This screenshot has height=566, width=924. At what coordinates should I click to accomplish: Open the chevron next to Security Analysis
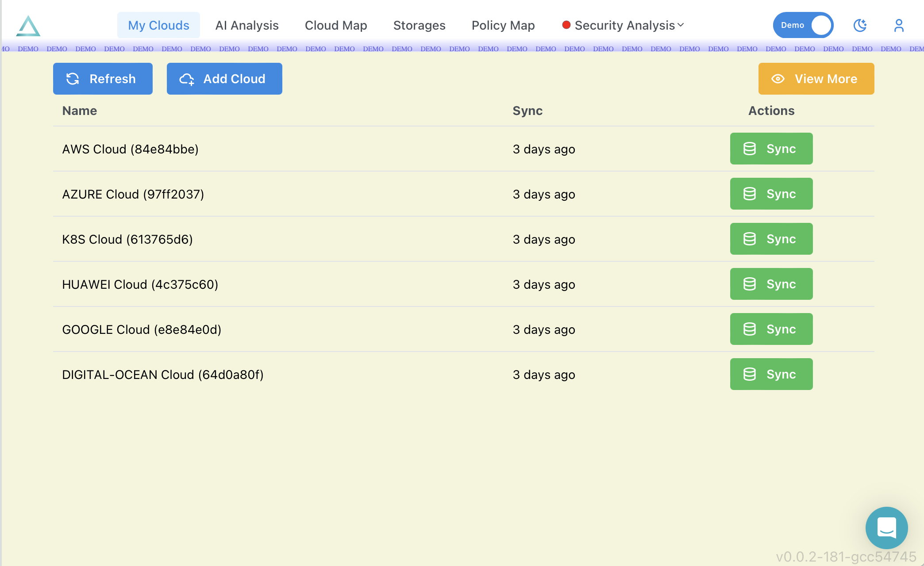[x=680, y=25]
